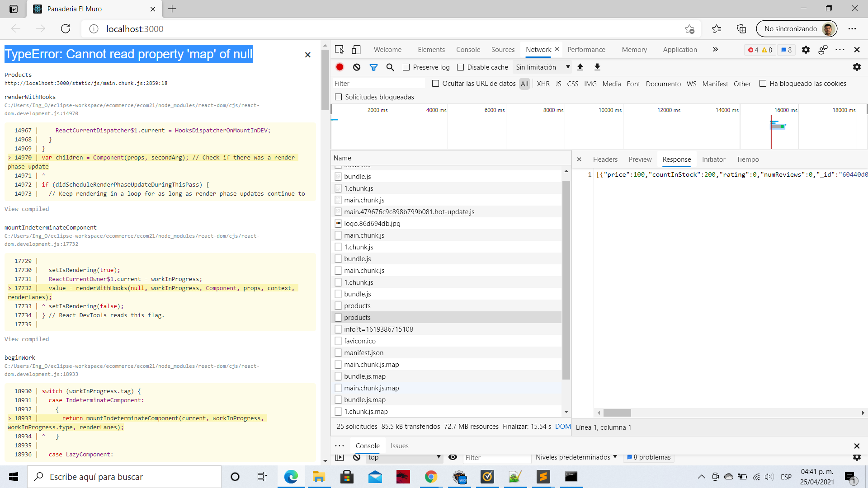Check Solicitudes bloqueadas option
The height and width of the screenshot is (488, 868).
[338, 97]
